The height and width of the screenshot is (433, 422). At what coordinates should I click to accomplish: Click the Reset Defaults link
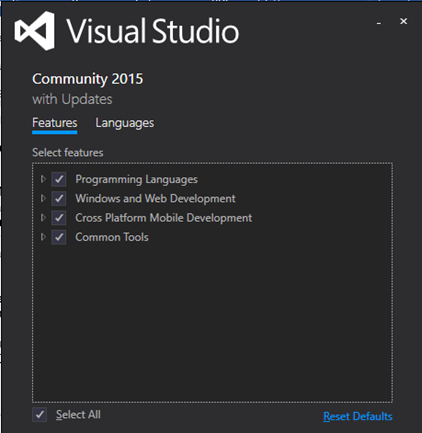pos(358,416)
